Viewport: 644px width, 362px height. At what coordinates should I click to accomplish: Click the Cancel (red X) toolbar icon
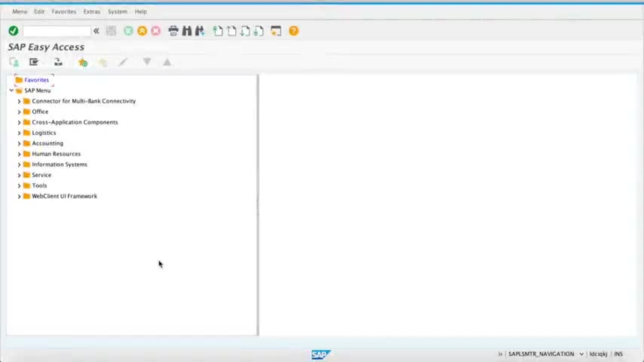coord(156,31)
